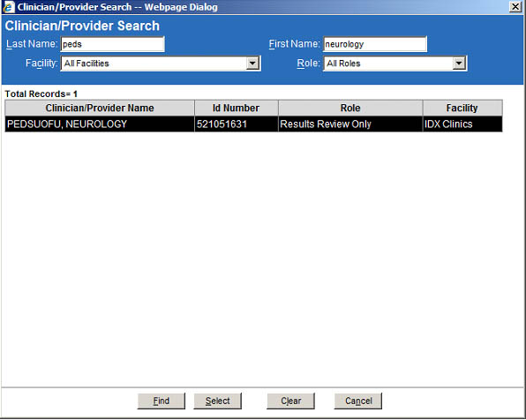Expand the Role dropdown arrow
The image size is (526, 420).
click(459, 64)
